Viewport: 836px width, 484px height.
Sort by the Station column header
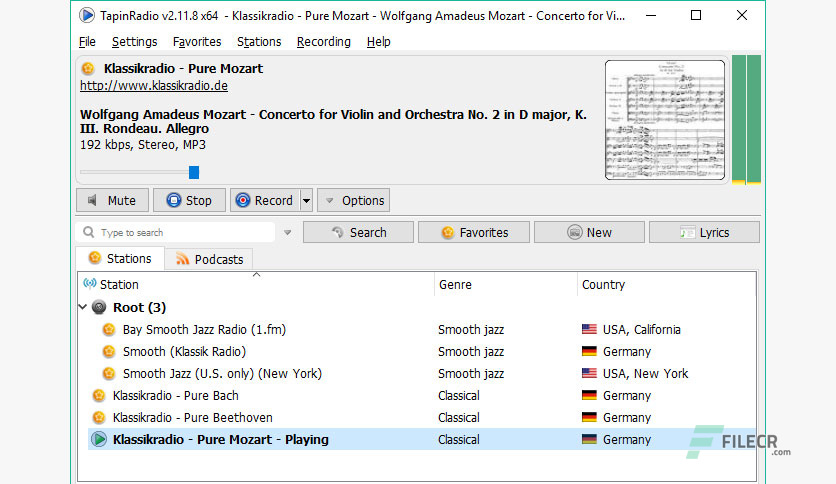click(256, 285)
